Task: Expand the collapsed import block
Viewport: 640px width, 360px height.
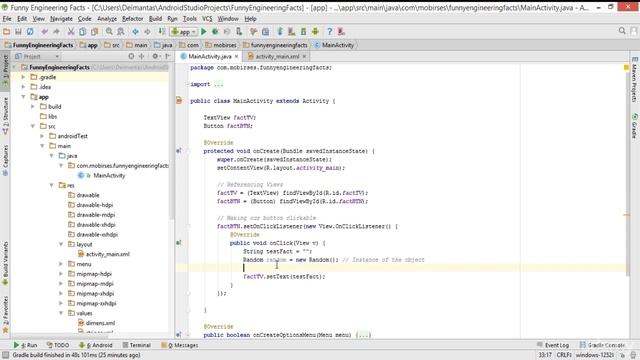Action: coord(218,84)
